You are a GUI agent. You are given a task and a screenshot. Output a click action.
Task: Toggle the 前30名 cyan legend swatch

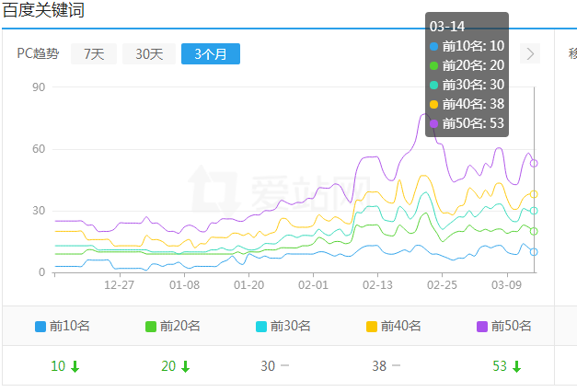pyautogui.click(x=261, y=326)
